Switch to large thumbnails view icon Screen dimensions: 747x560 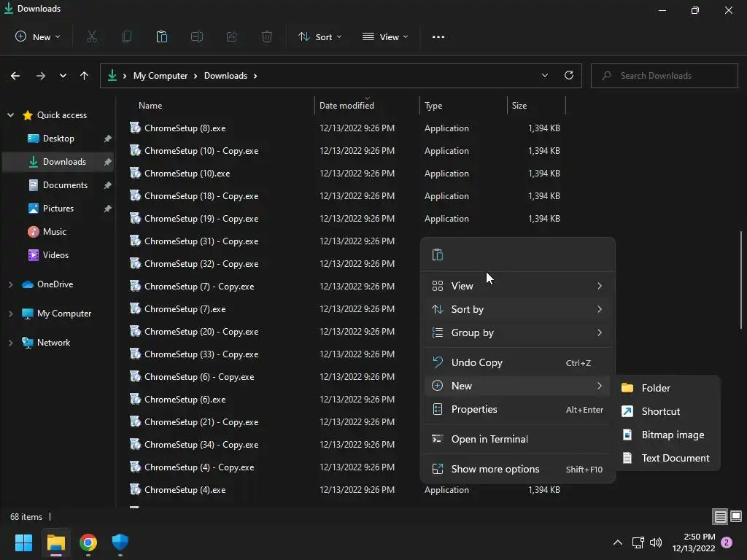pyautogui.click(x=736, y=516)
